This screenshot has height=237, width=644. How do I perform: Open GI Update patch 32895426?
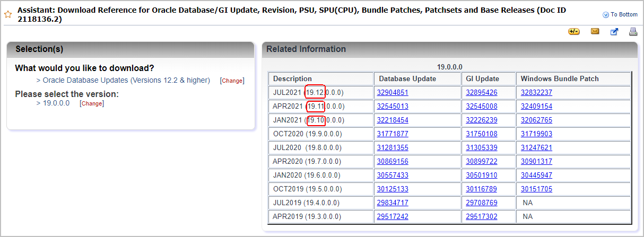482,92
